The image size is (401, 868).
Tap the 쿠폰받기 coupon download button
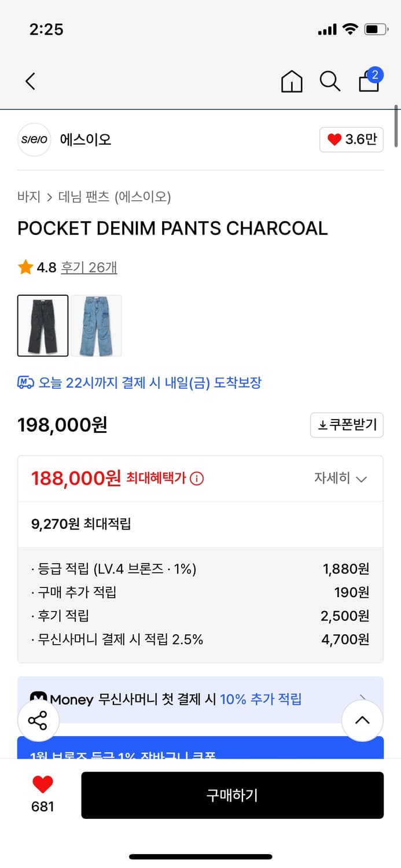tap(347, 425)
